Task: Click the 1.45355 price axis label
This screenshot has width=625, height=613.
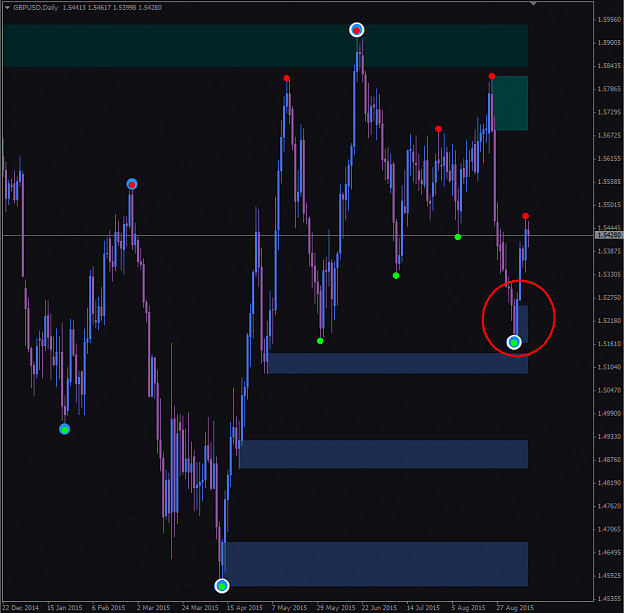Action: click(609, 599)
